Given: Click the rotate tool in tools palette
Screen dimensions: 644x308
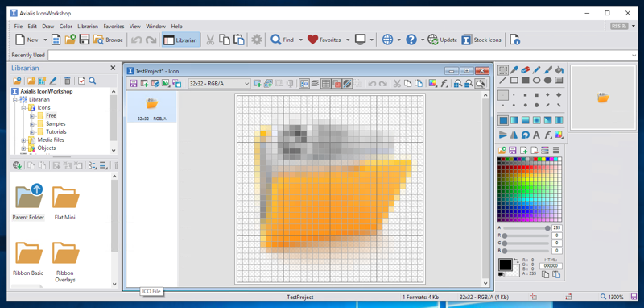Looking at the screenshot, I should (526, 135).
